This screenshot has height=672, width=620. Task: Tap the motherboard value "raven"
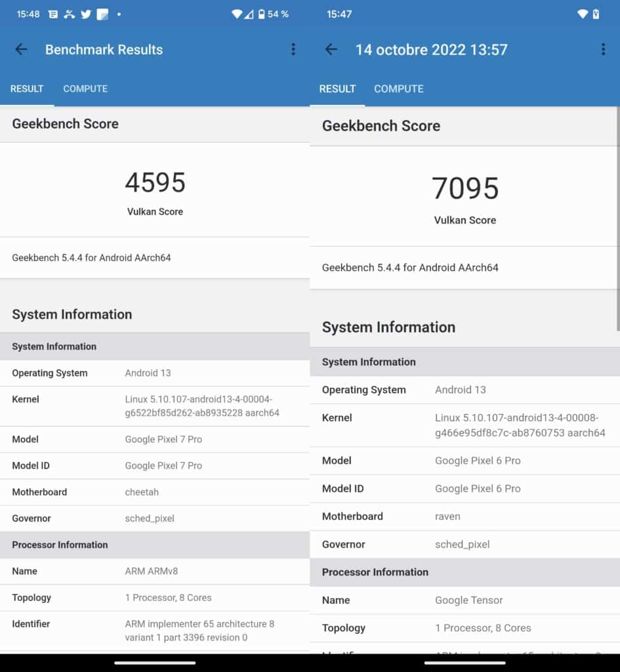447,516
